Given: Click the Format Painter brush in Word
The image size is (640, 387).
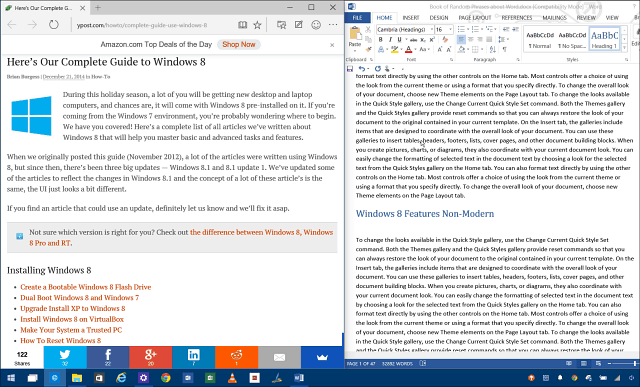Looking at the screenshot, I should pos(368,49).
